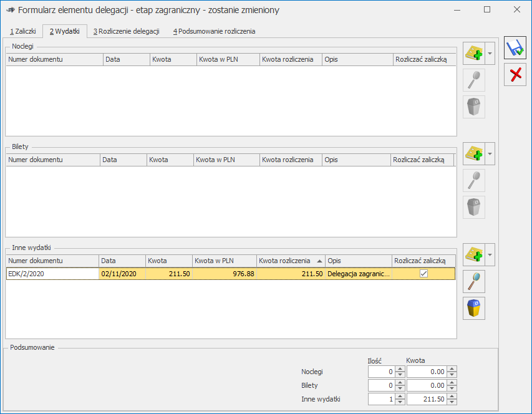Increase the Bilety Kwota value
The image size is (532, 414).
(x=452, y=382)
